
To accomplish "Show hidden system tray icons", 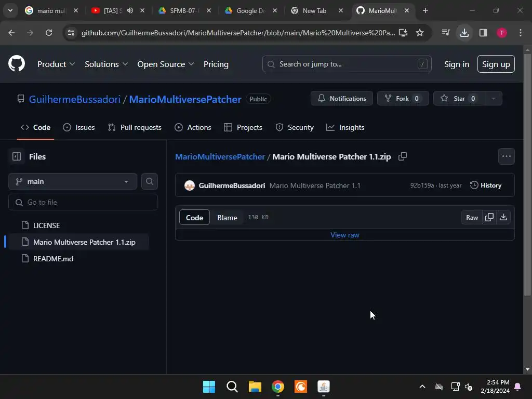I will tap(422, 387).
